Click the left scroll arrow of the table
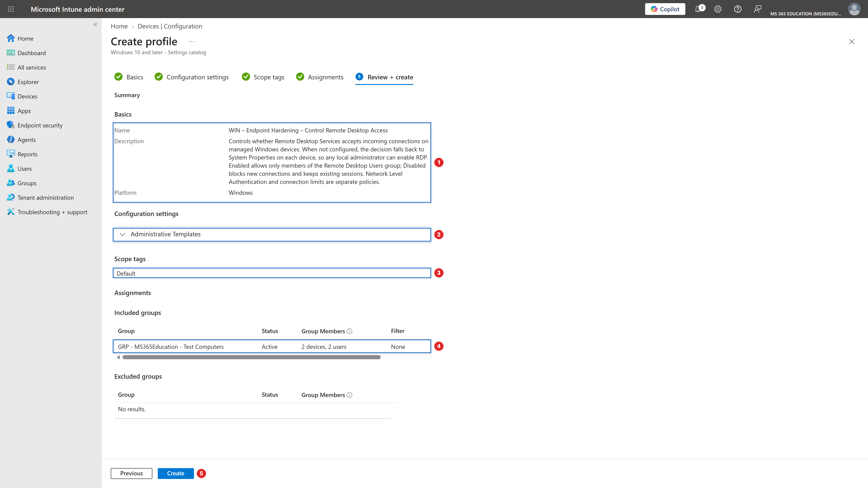The image size is (868, 488). [x=118, y=357]
